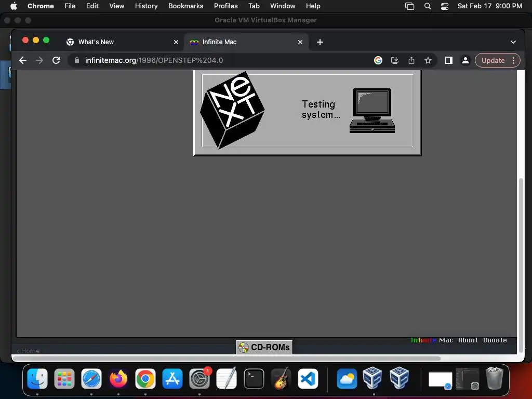Open Spotlight search in menu bar
The image size is (532, 399).
(x=428, y=6)
